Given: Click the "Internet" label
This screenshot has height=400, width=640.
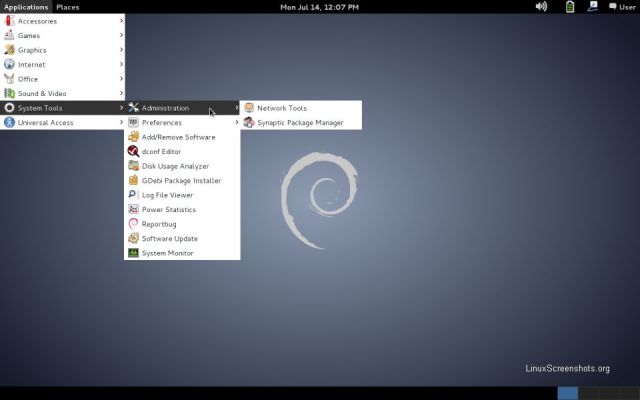Looking at the screenshot, I should point(31,64).
